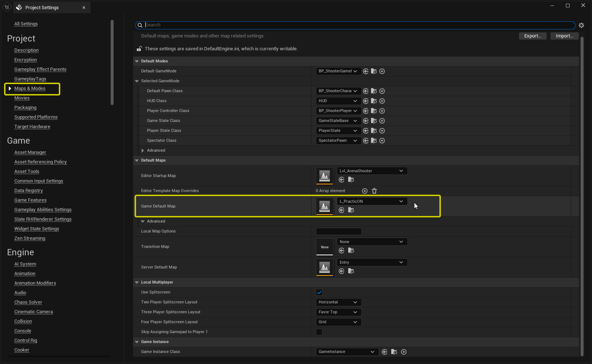Click the Import... button
Screen dimensions: 592x364
(x=564, y=36)
